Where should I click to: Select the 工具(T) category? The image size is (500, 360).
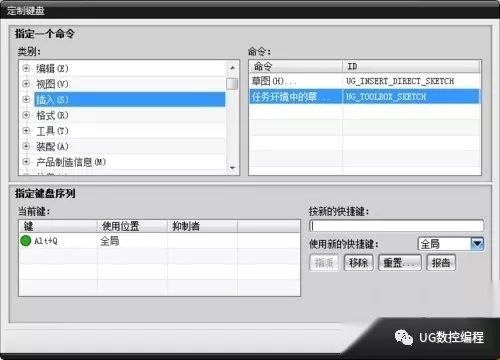pyautogui.click(x=52, y=131)
